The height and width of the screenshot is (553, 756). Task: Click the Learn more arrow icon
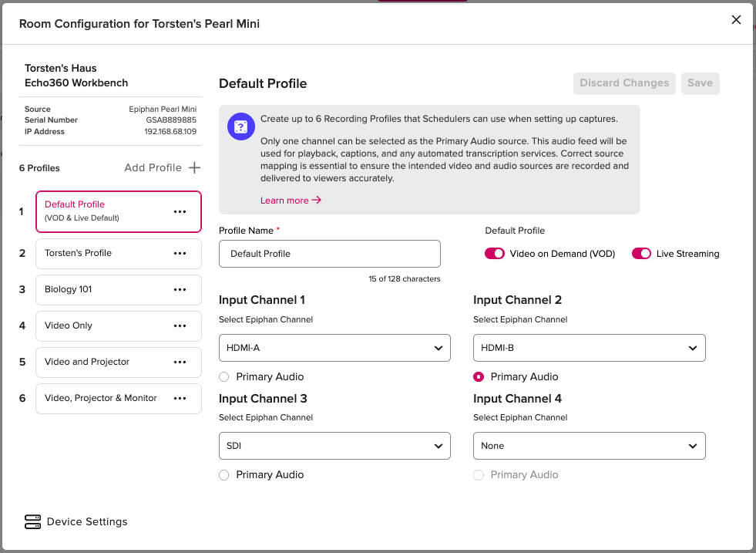316,200
